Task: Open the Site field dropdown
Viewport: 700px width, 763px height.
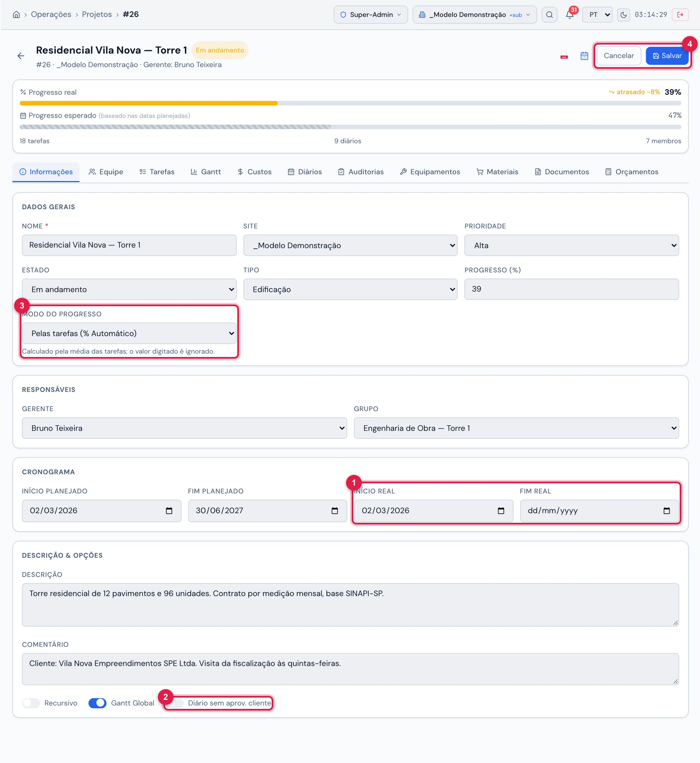Action: [x=350, y=245]
